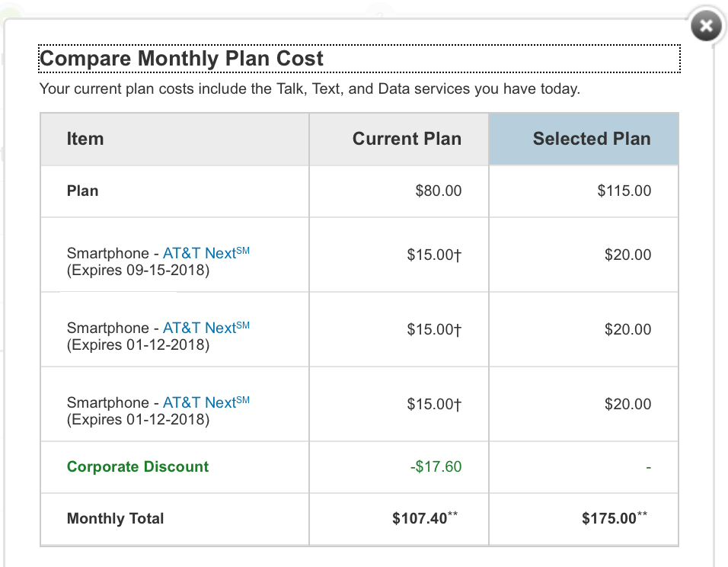Viewport: 728px width, 567px height.
Task: Click the $115.00 selected plan price
Action: coord(624,191)
